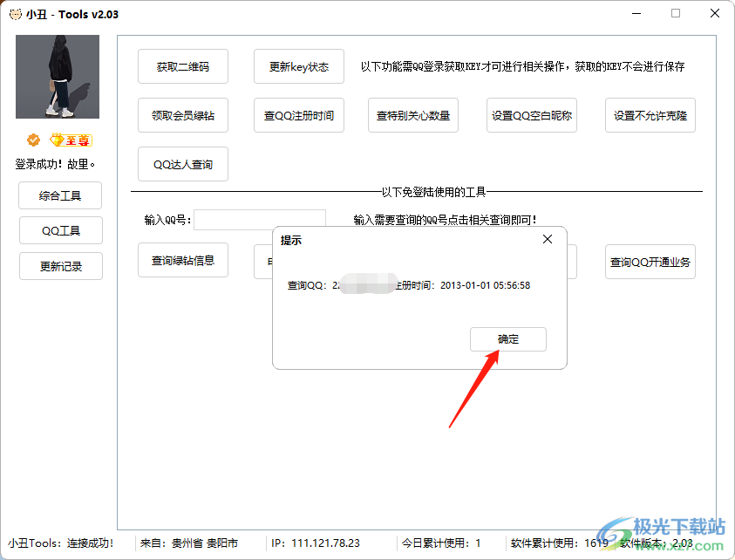Click the 至尊 diamond VIP badge
This screenshot has height=560, width=735.
tap(71, 140)
